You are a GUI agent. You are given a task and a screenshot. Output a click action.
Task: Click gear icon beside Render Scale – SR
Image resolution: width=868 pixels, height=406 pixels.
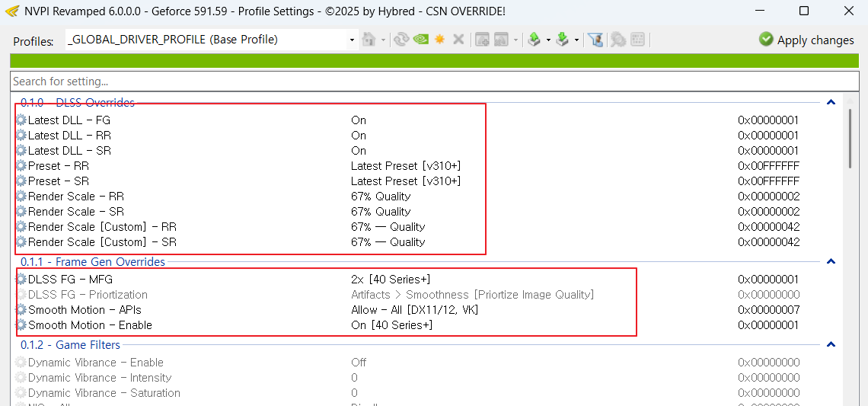click(x=21, y=212)
